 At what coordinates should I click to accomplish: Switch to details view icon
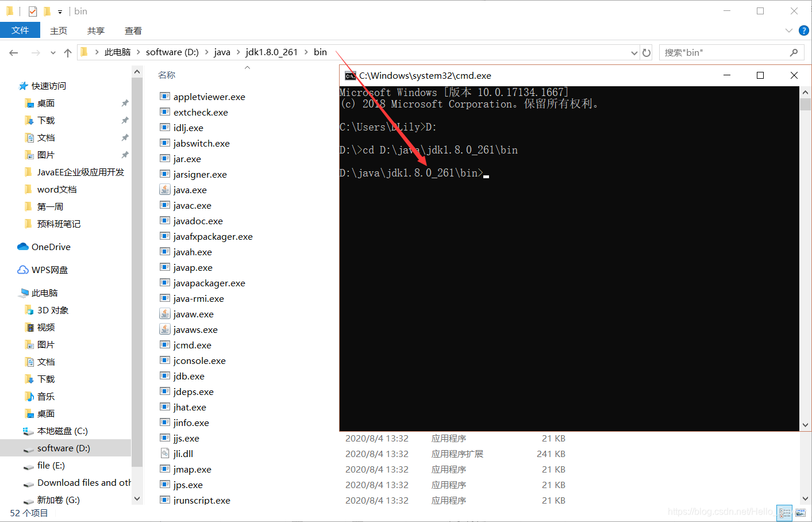point(784,513)
